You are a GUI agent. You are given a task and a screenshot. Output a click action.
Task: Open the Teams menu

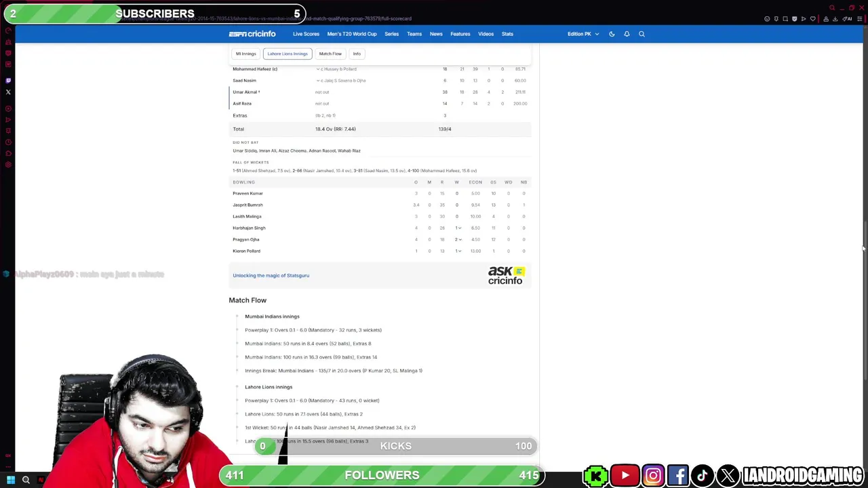point(414,34)
